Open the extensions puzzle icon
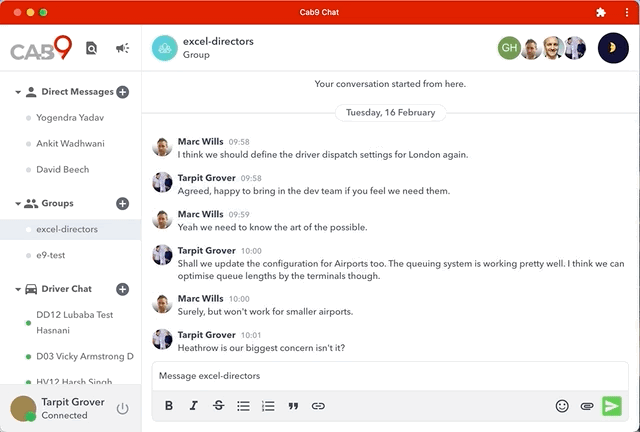640x432 pixels. 600,12
